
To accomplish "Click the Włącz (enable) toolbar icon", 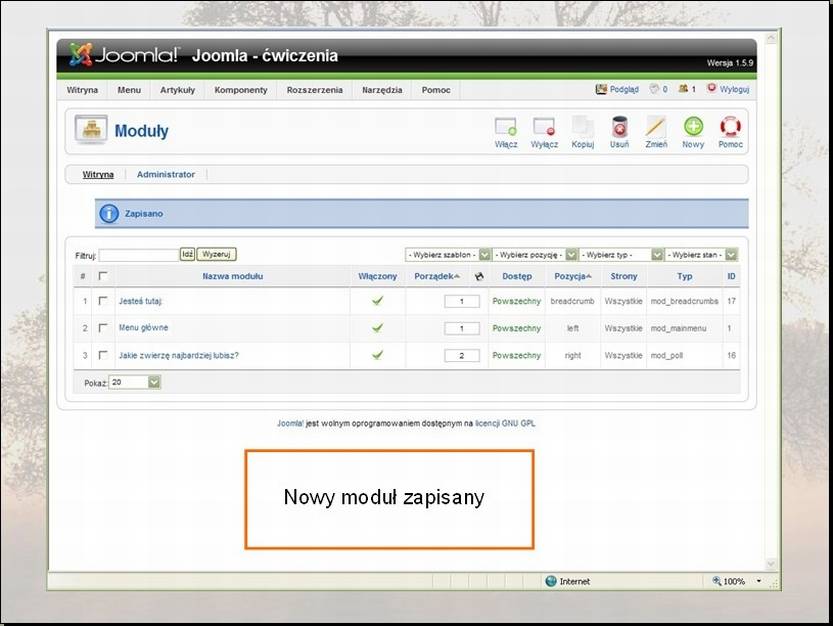I will [505, 127].
